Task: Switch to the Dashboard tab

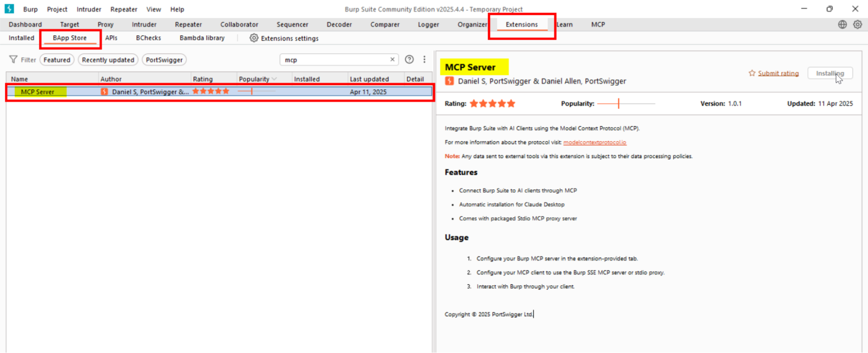Action: [x=25, y=24]
